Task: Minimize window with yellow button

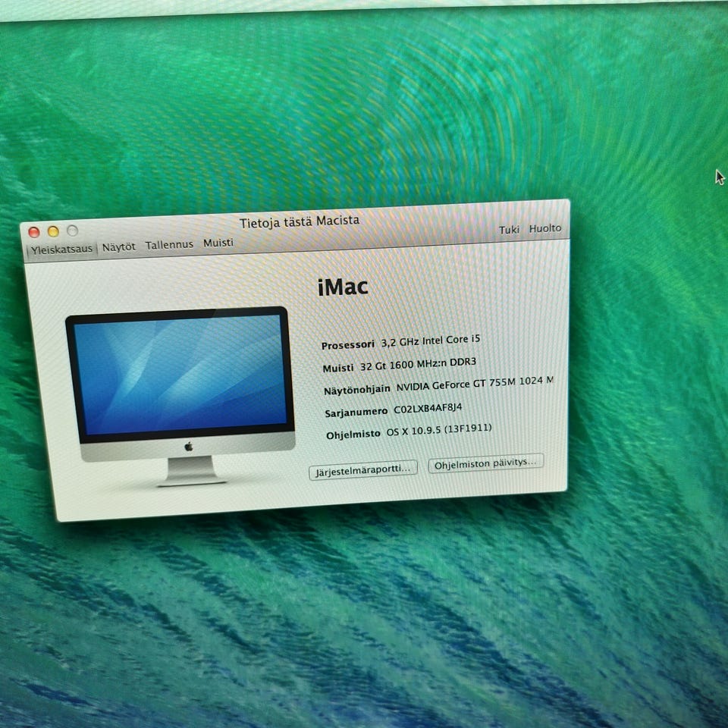Action: (53, 231)
